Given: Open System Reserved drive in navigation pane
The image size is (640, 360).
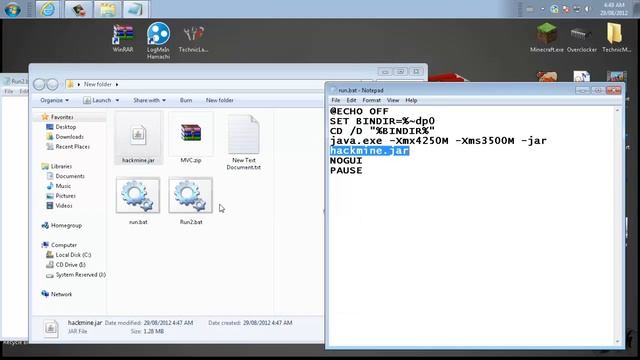Looking at the screenshot, I should pos(80,275).
